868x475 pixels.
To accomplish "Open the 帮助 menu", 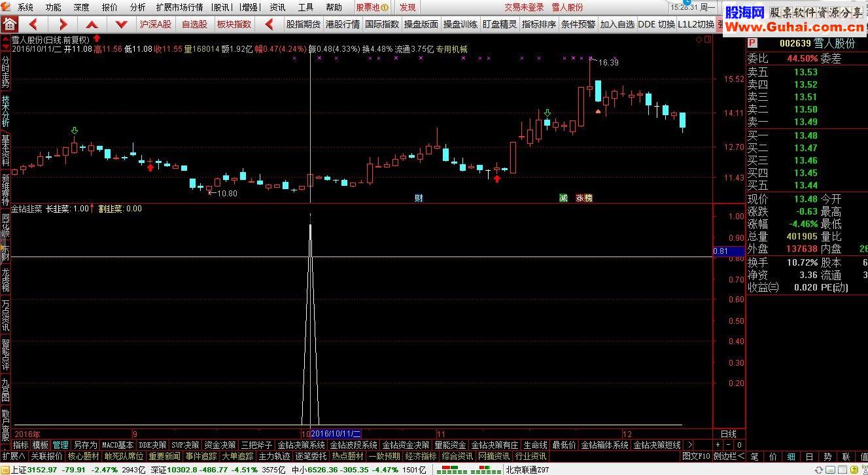I will click(x=334, y=8).
